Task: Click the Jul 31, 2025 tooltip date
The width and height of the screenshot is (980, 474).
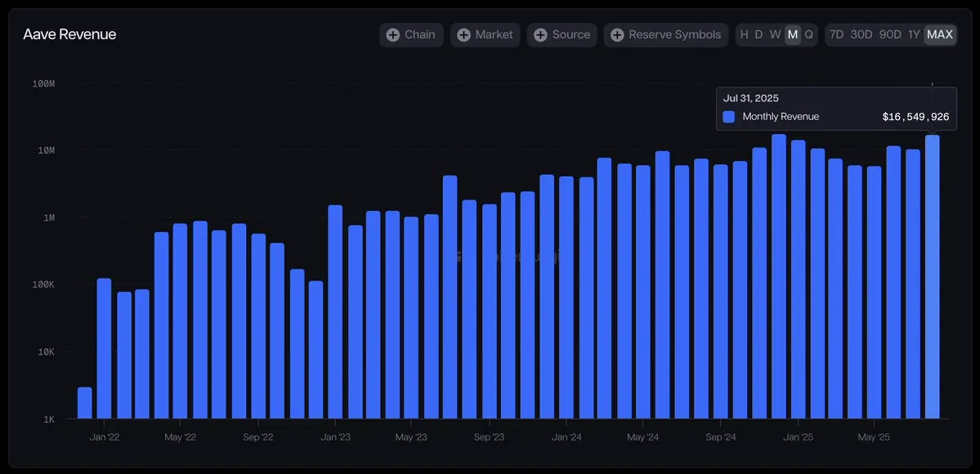Action: (750, 98)
